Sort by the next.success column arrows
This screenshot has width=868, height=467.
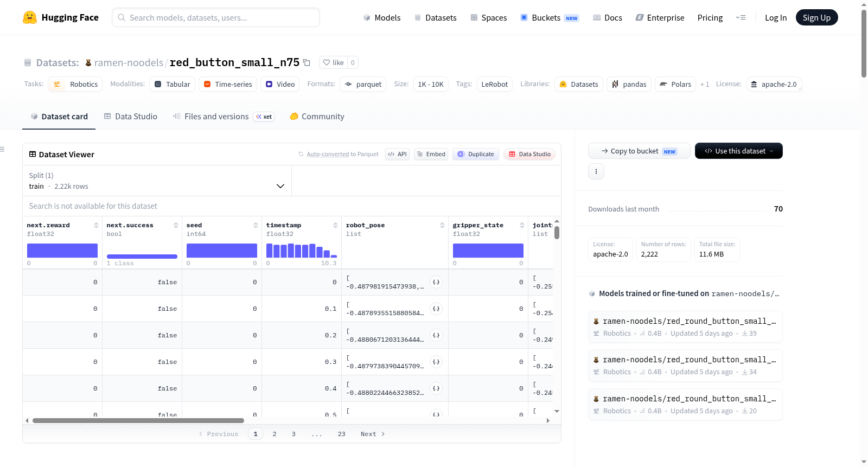point(176,225)
